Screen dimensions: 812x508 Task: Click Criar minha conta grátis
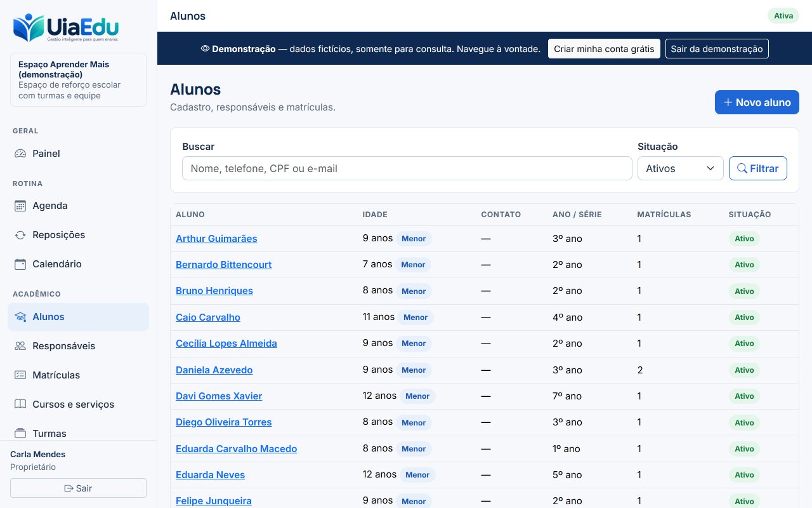[604, 49]
